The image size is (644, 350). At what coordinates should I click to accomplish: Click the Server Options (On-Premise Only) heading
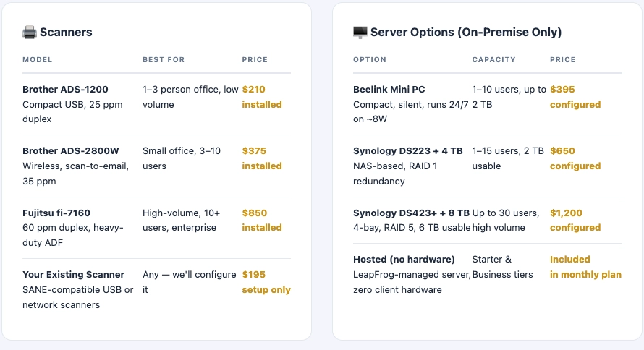(x=466, y=32)
